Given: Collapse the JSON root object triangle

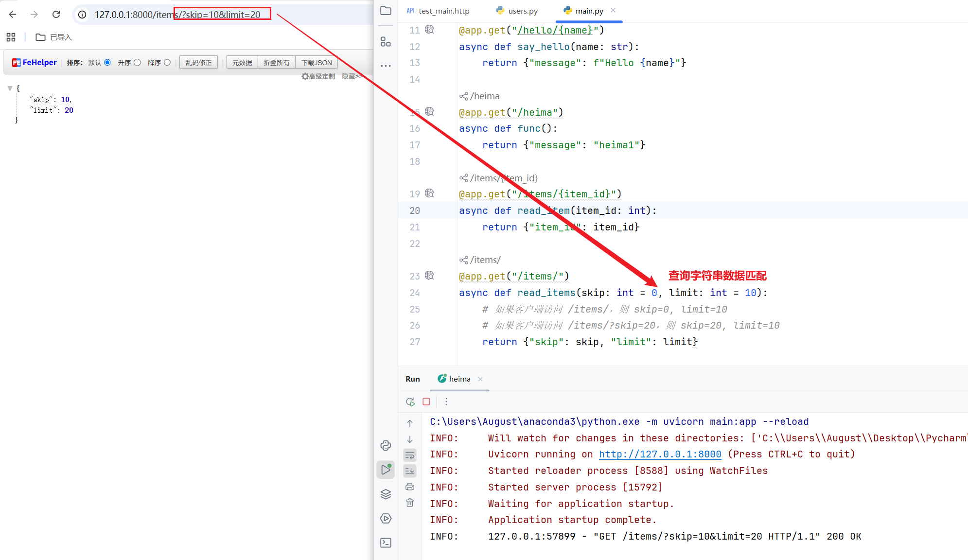Looking at the screenshot, I should click(10, 88).
